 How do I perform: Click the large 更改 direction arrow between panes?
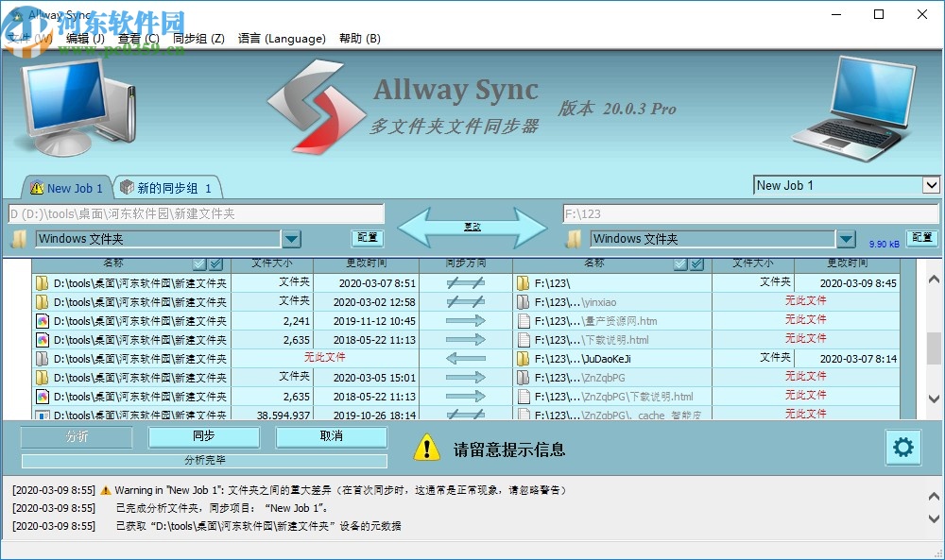click(472, 226)
